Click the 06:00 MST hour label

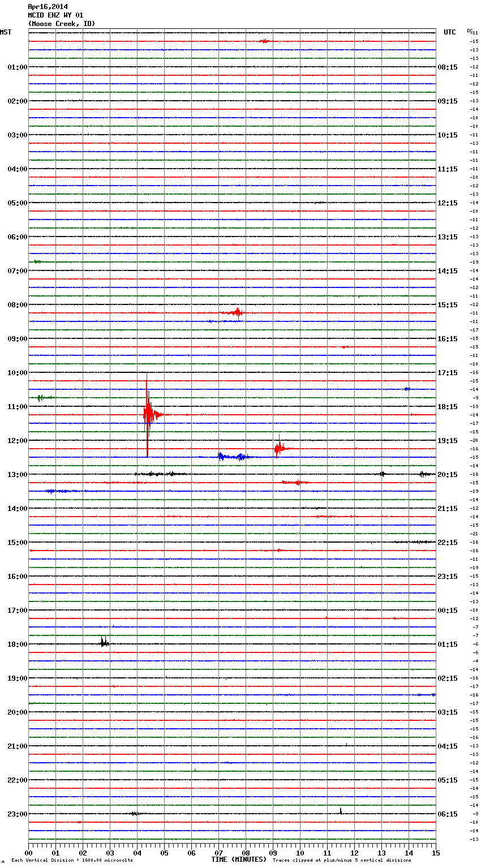[17, 237]
